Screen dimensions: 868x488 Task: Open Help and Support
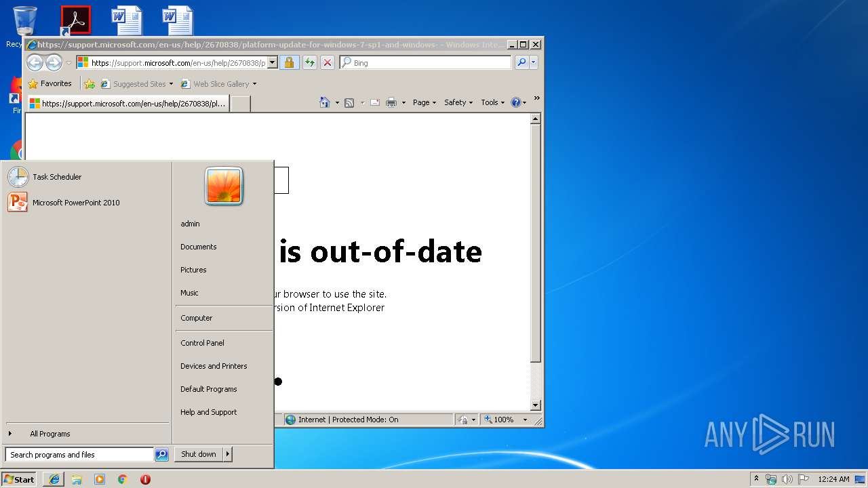(209, 412)
